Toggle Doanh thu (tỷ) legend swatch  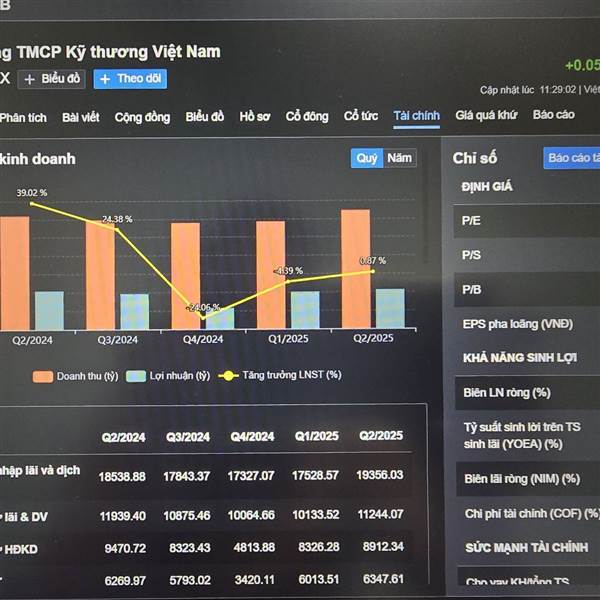coord(43,377)
